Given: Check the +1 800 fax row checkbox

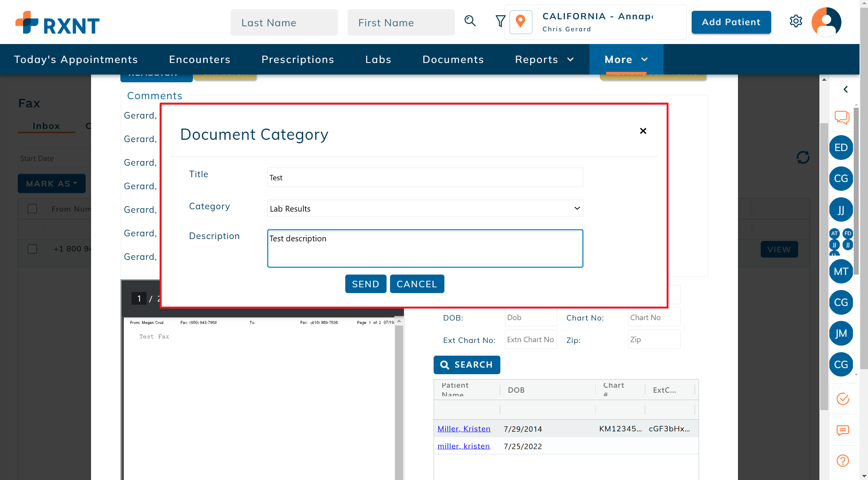Looking at the screenshot, I should pos(32,249).
